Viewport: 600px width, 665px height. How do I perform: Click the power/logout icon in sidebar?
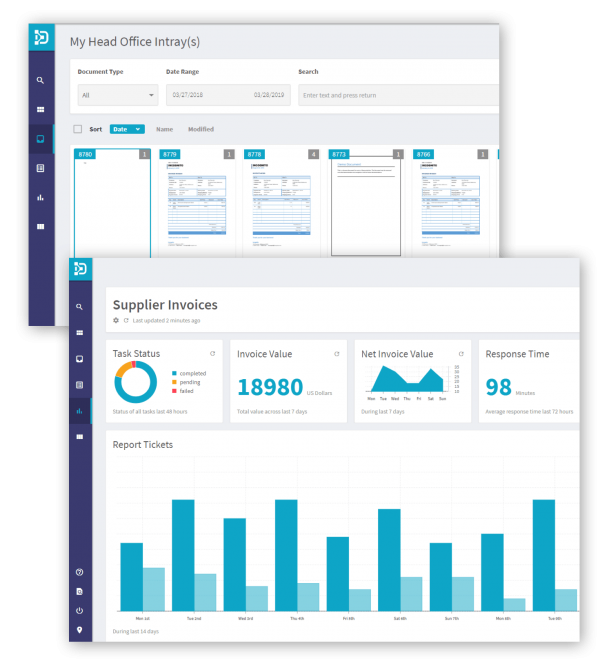point(79,611)
